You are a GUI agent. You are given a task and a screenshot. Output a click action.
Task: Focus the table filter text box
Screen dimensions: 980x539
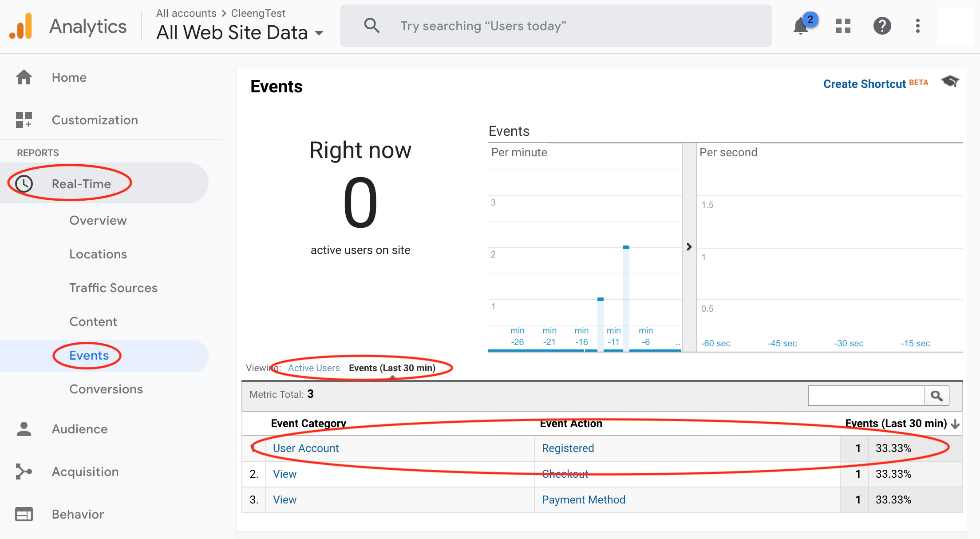click(x=866, y=396)
